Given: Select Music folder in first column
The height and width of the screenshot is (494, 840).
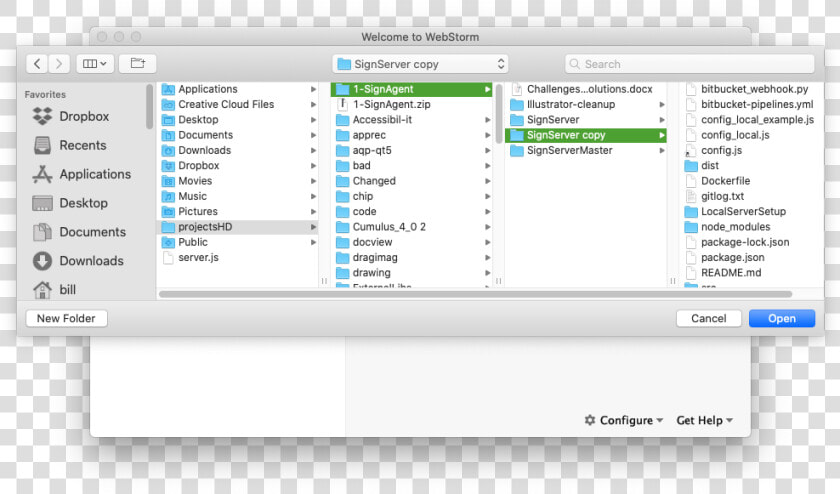Looking at the screenshot, I should tap(238, 196).
